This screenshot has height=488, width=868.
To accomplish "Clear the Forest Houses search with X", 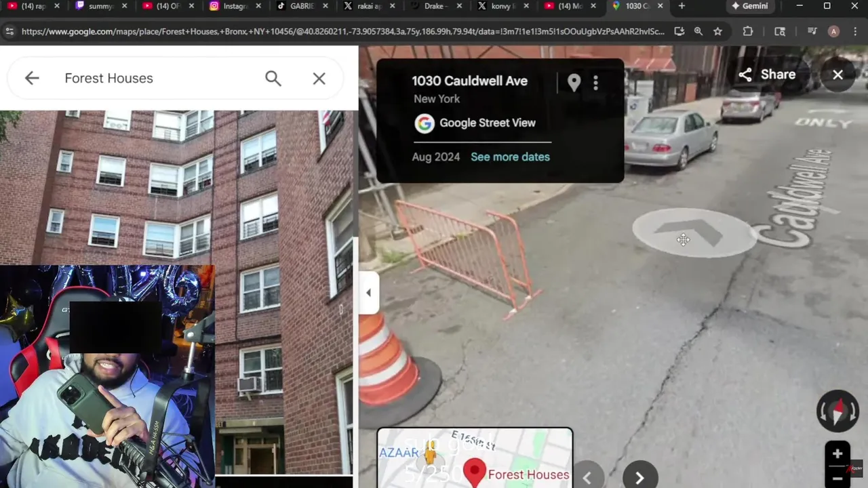I will (319, 79).
